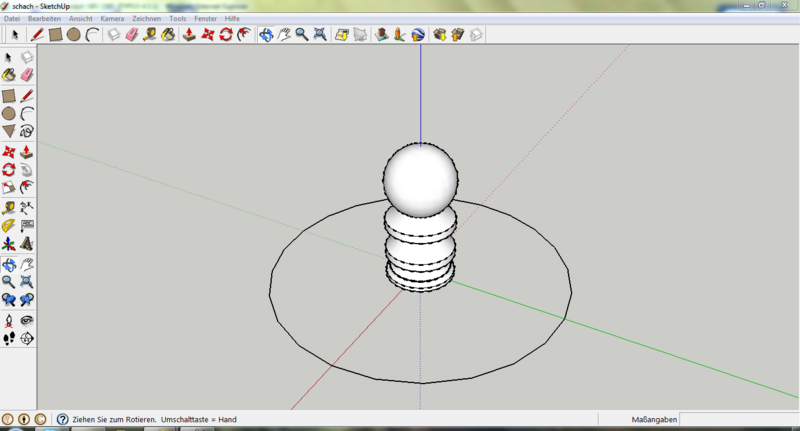Select the Line pencil tool in top toolbar
This screenshot has width=800, height=431.
click(38, 35)
